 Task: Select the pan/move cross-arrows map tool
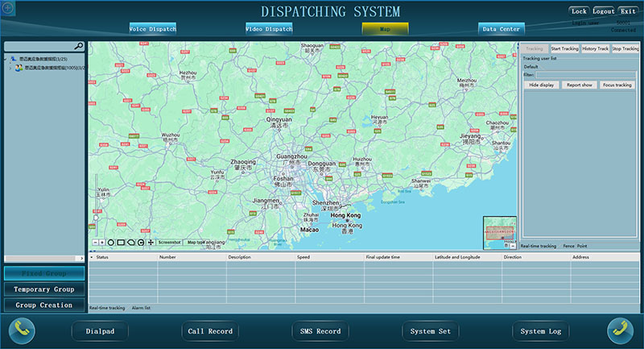pos(151,243)
